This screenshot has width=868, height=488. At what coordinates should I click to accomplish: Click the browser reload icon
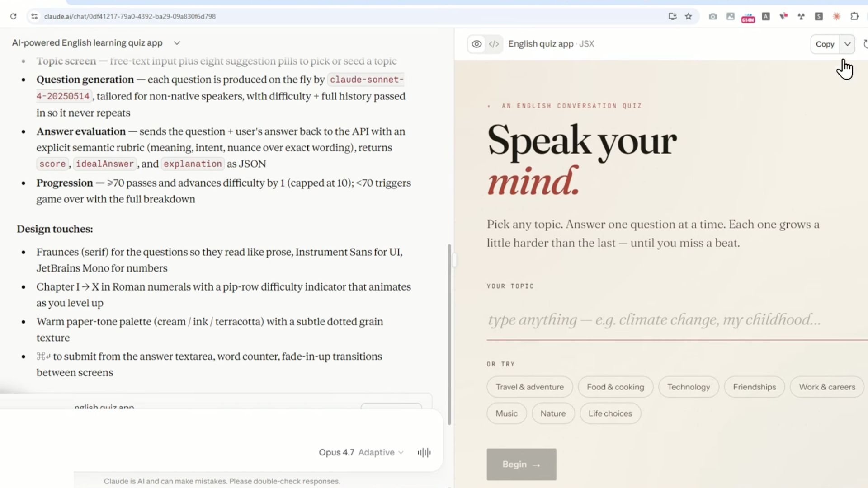click(x=13, y=16)
